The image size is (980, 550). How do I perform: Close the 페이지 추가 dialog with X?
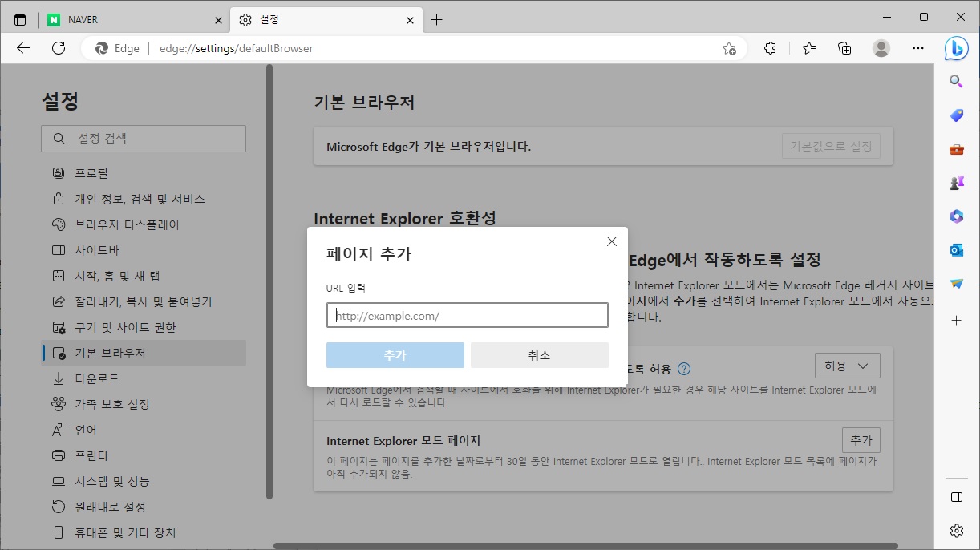pos(612,241)
